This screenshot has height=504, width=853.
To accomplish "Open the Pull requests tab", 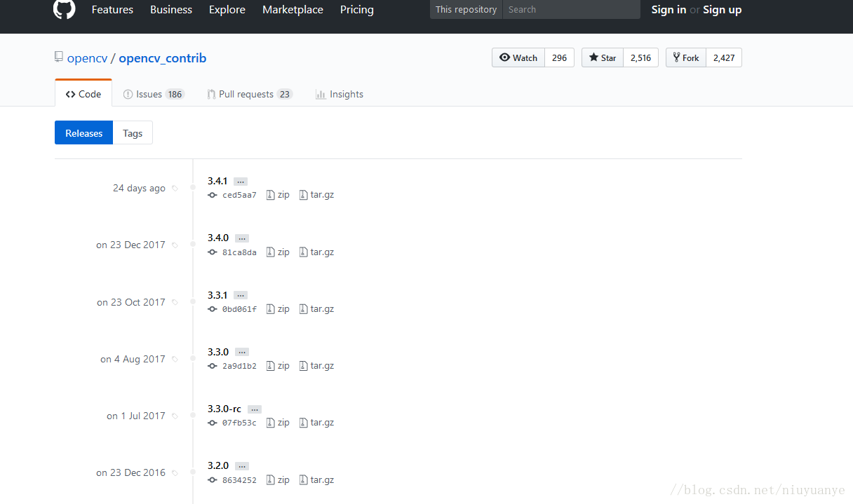I will tap(250, 94).
